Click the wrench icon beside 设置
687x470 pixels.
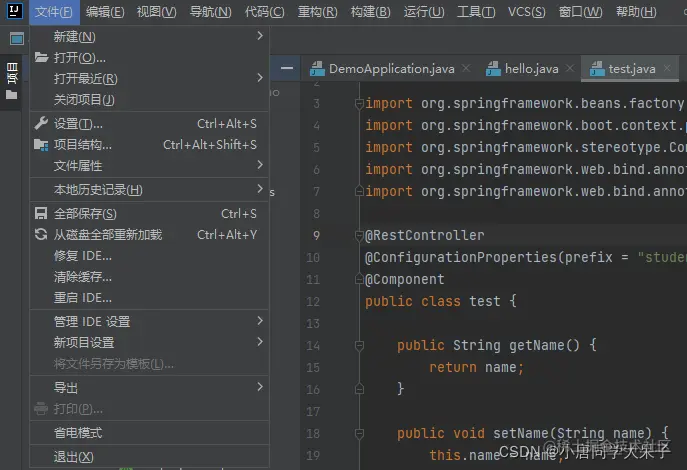pyautogui.click(x=41, y=124)
